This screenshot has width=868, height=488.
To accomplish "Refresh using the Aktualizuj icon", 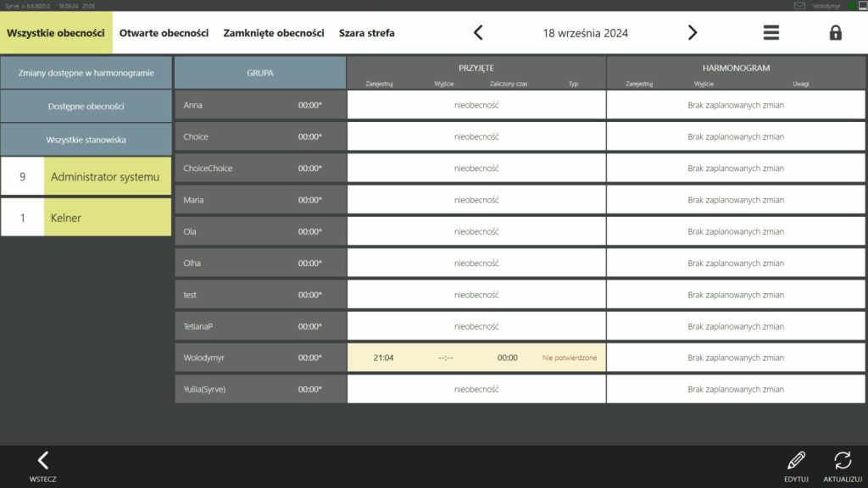I will click(842, 461).
